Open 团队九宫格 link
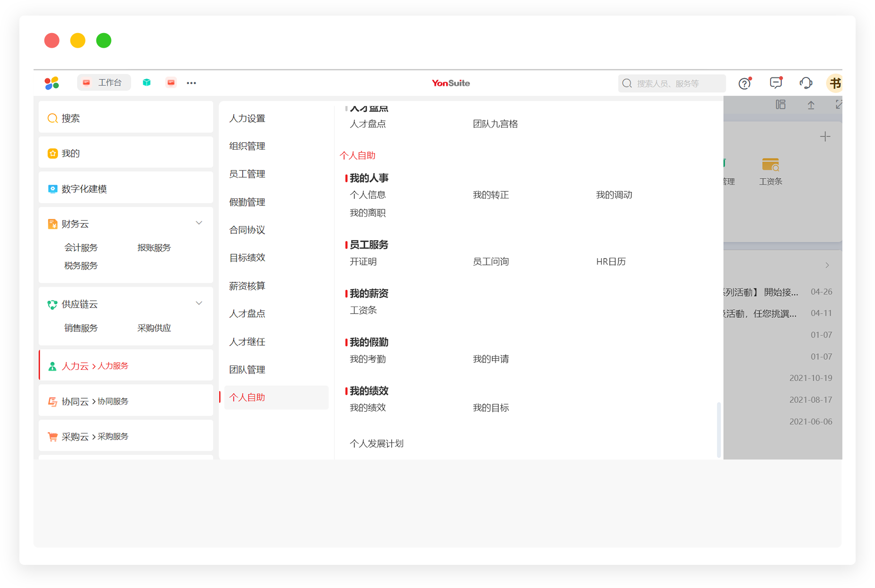 point(495,124)
